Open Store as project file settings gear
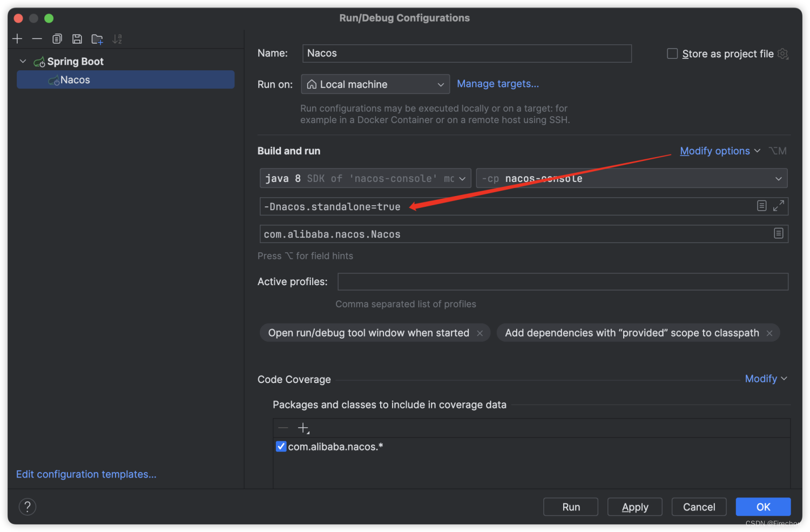Screen dimensions: 810x532 783,53
